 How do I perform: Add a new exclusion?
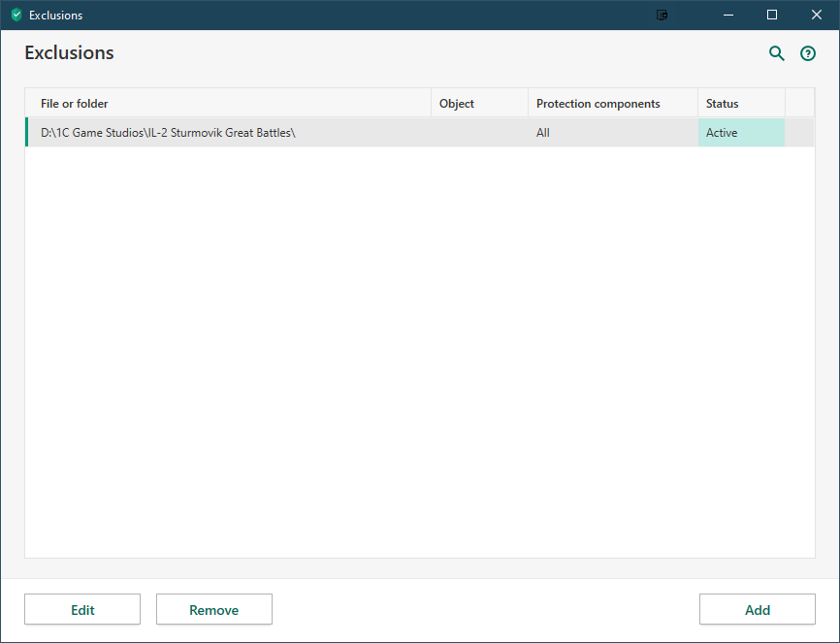[x=757, y=610]
